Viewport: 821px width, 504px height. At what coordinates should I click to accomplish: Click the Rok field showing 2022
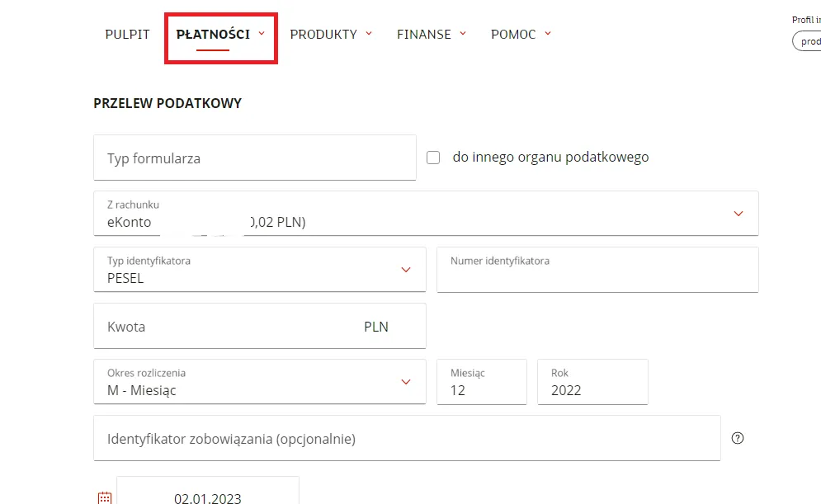tap(592, 382)
